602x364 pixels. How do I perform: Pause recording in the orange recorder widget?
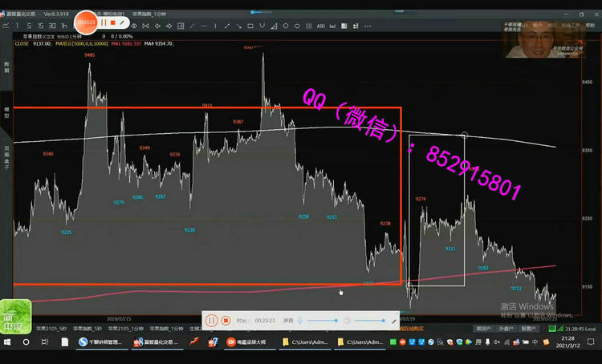(x=104, y=23)
